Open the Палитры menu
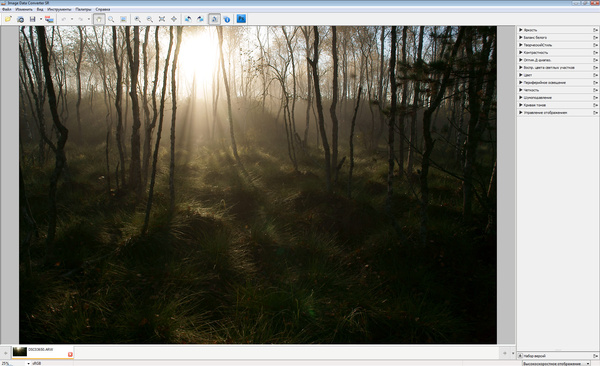The width and height of the screenshot is (600, 366). click(83, 9)
